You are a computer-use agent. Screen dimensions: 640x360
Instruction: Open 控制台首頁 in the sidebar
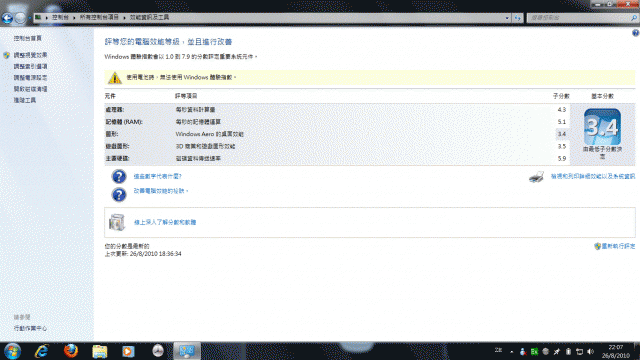[27, 38]
